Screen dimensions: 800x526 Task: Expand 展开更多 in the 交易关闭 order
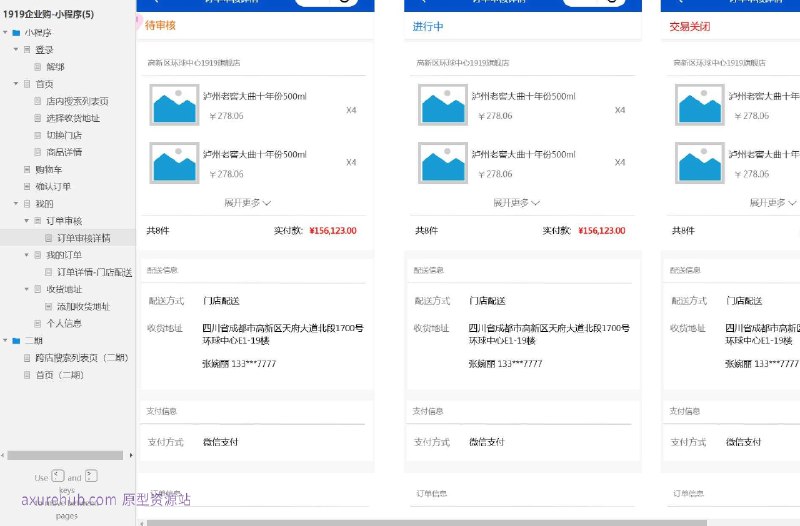772,203
